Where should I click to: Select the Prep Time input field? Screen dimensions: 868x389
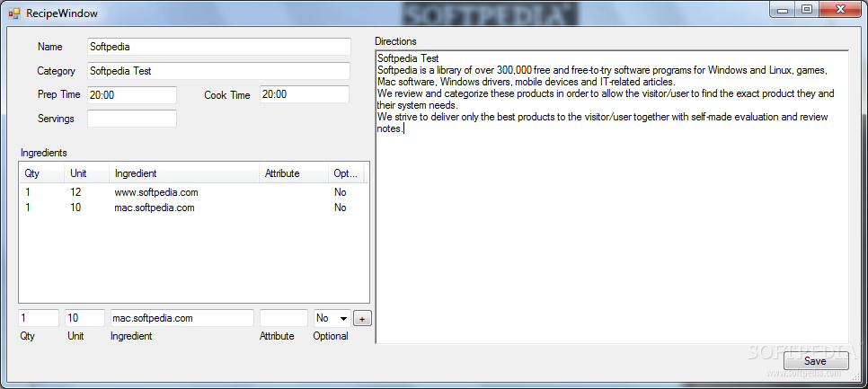132,94
